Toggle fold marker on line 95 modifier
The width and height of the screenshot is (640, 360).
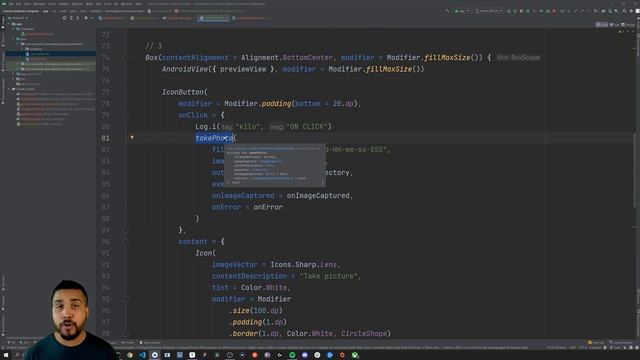(x=127, y=299)
